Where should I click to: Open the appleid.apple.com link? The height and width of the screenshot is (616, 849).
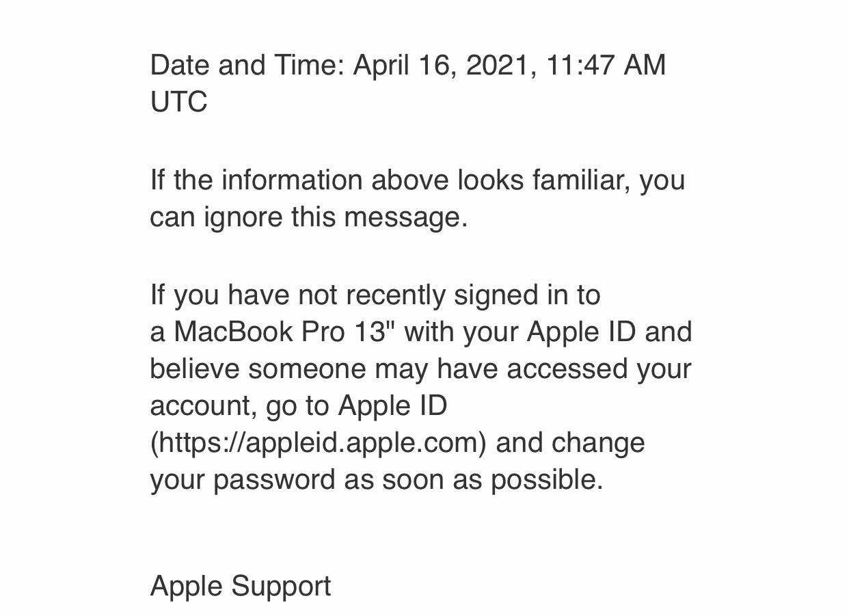(x=318, y=443)
